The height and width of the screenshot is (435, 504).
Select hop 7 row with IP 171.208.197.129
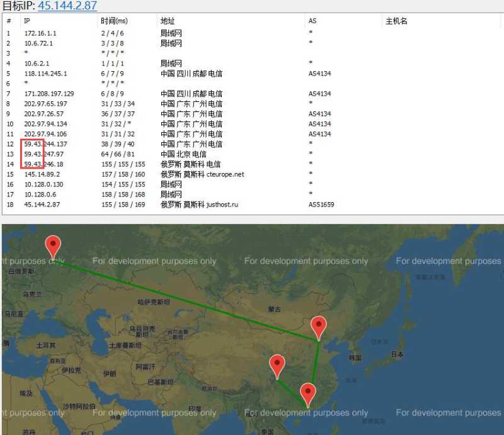49,94
